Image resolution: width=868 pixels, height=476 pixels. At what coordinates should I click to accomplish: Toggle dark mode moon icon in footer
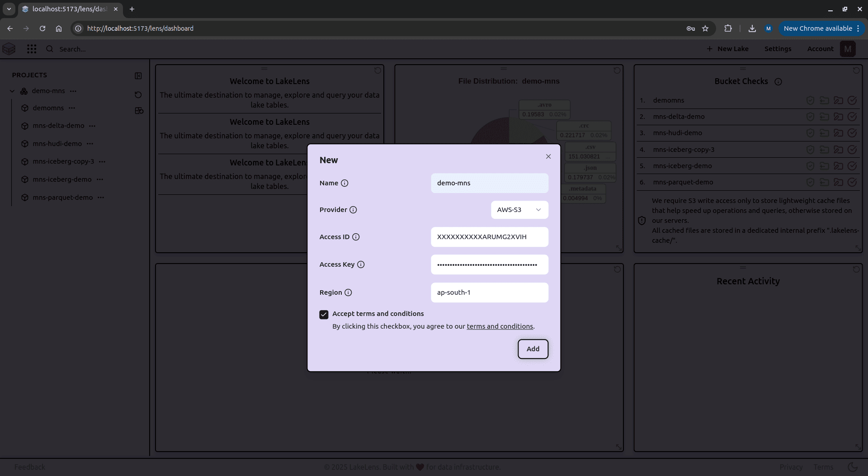click(853, 467)
